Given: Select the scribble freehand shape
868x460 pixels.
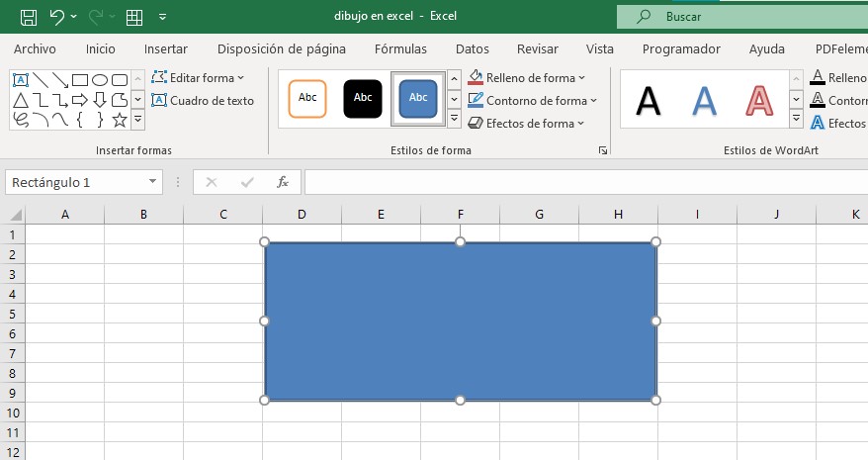Looking at the screenshot, I should (21, 120).
